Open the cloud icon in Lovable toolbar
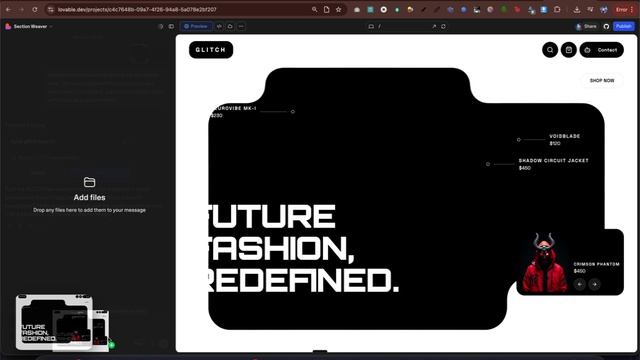Screen dimensions: 640x360 [230, 26]
